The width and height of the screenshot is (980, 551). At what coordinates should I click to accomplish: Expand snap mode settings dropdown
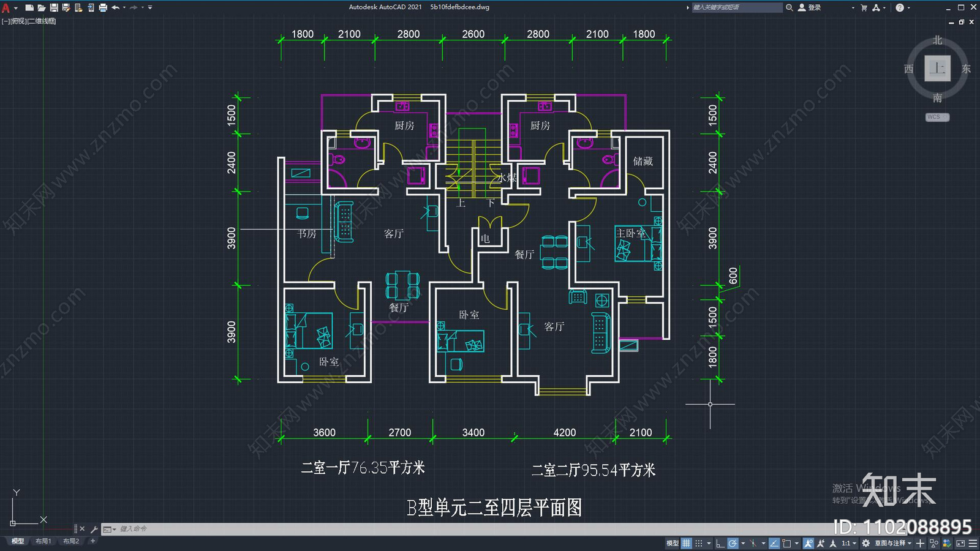(709, 543)
